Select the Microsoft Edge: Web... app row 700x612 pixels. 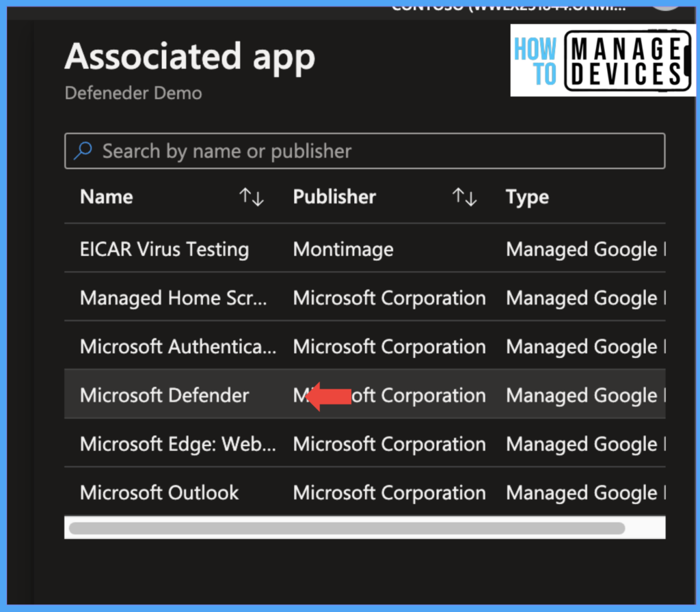tap(365, 443)
